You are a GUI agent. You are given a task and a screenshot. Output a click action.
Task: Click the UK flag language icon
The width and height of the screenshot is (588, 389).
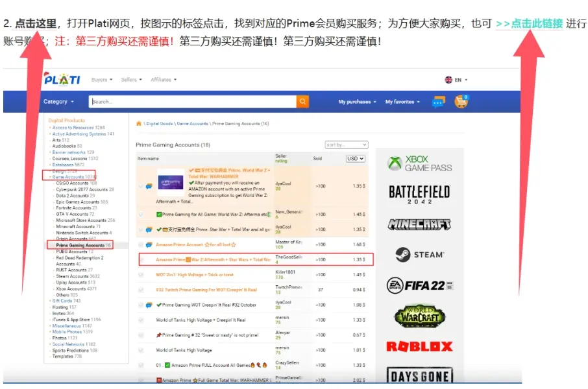tap(448, 80)
